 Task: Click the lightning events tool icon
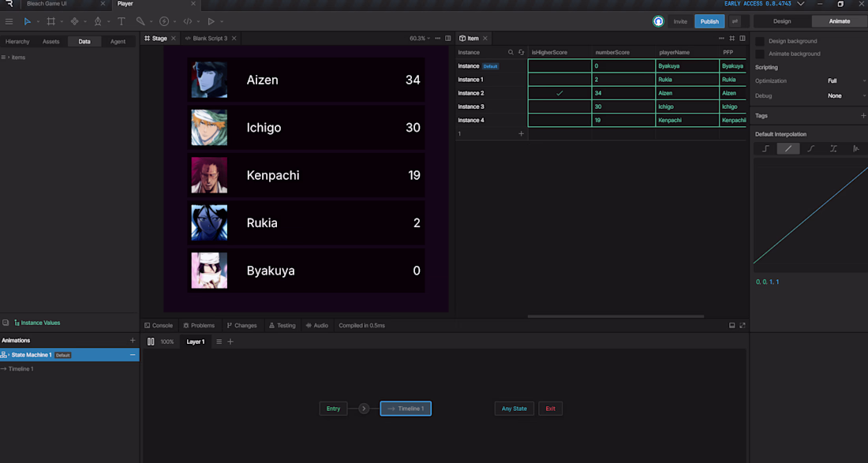(164, 21)
